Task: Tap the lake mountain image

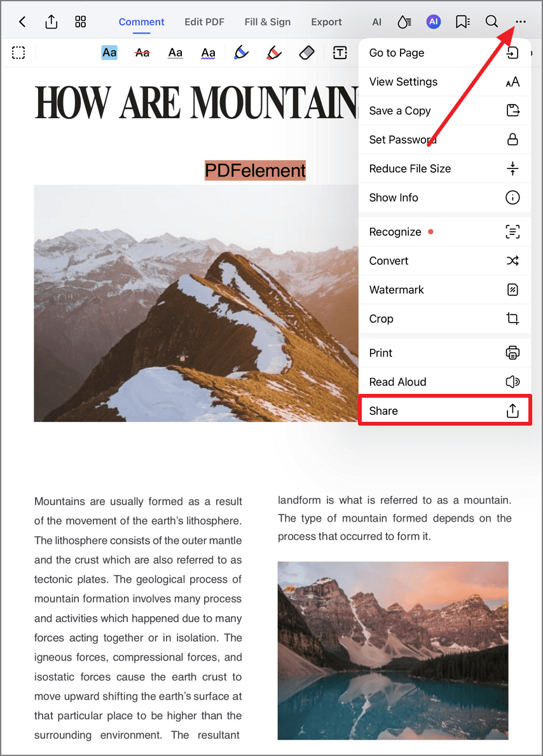Action: click(x=393, y=651)
